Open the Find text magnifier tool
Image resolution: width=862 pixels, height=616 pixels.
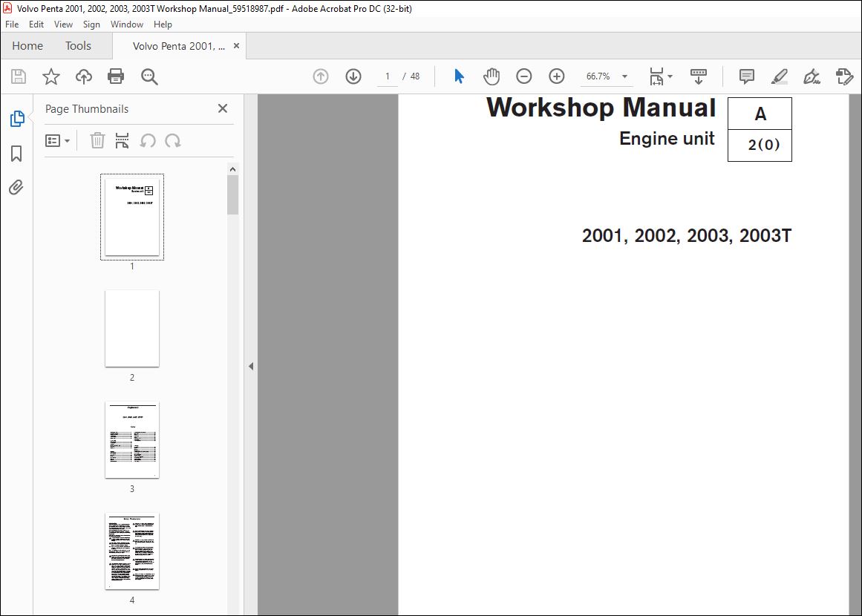point(149,76)
